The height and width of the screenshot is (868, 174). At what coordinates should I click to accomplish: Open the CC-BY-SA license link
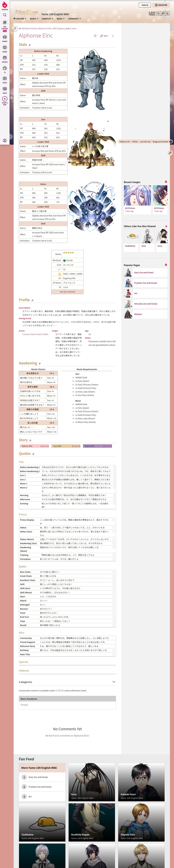point(59,690)
